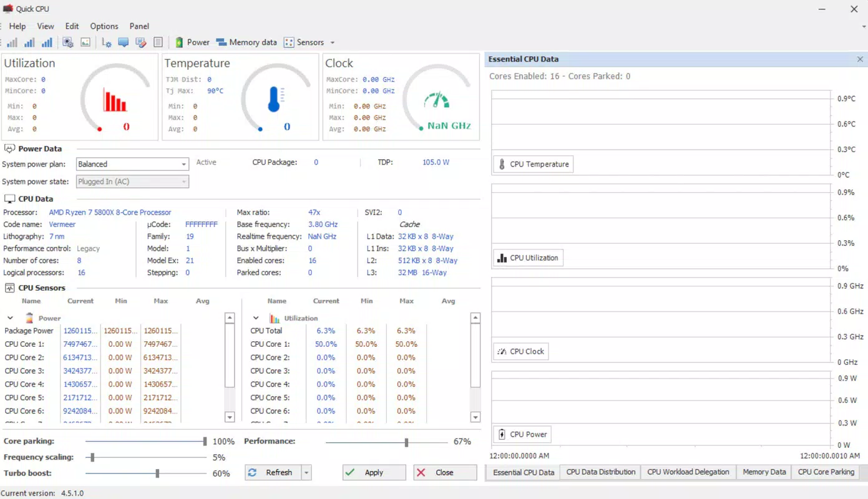Click the CPU Temperature chart label
The height and width of the screenshot is (499, 868).
point(533,164)
